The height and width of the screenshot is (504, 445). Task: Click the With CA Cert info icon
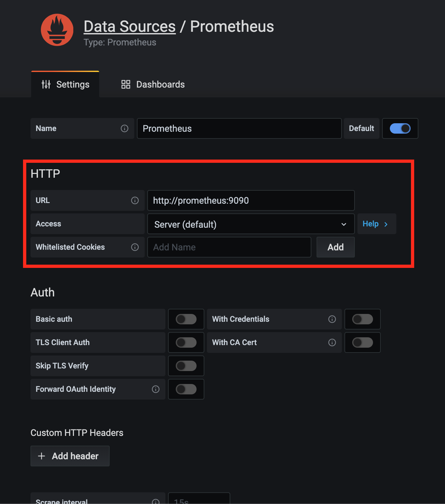point(332,342)
